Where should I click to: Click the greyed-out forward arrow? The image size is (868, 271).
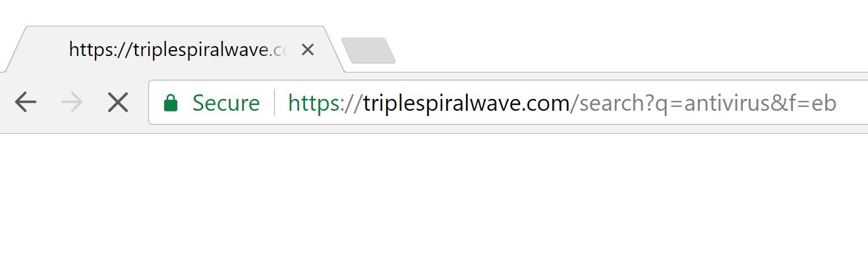pyautogui.click(x=72, y=102)
